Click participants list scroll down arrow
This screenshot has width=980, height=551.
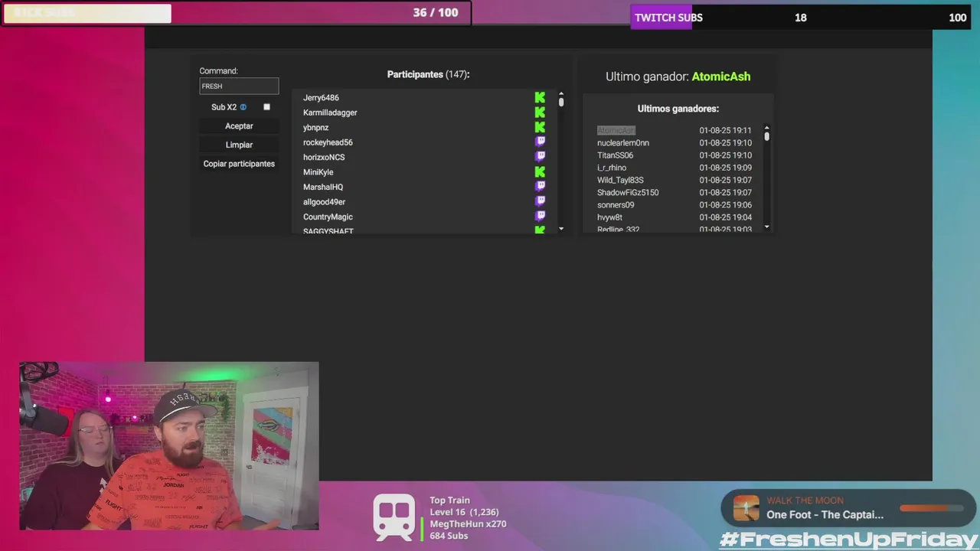(561, 229)
